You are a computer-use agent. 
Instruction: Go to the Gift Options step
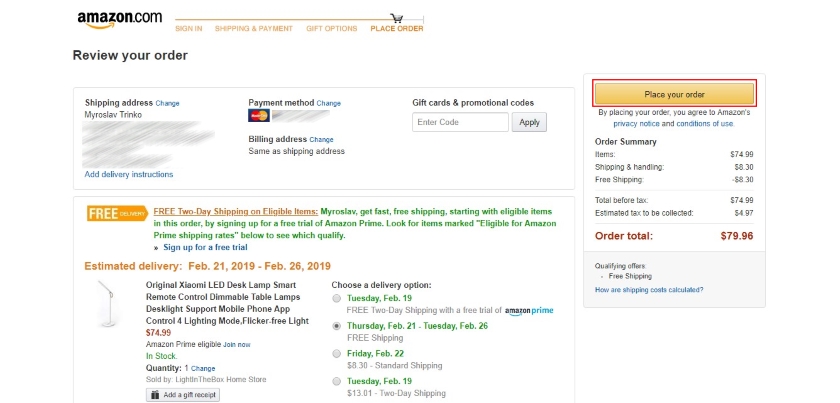coord(331,29)
